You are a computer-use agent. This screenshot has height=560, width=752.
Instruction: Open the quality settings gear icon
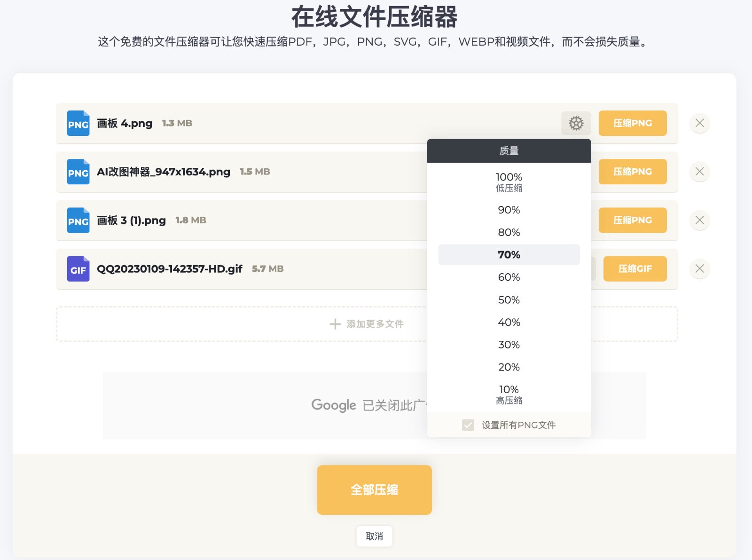(x=576, y=123)
